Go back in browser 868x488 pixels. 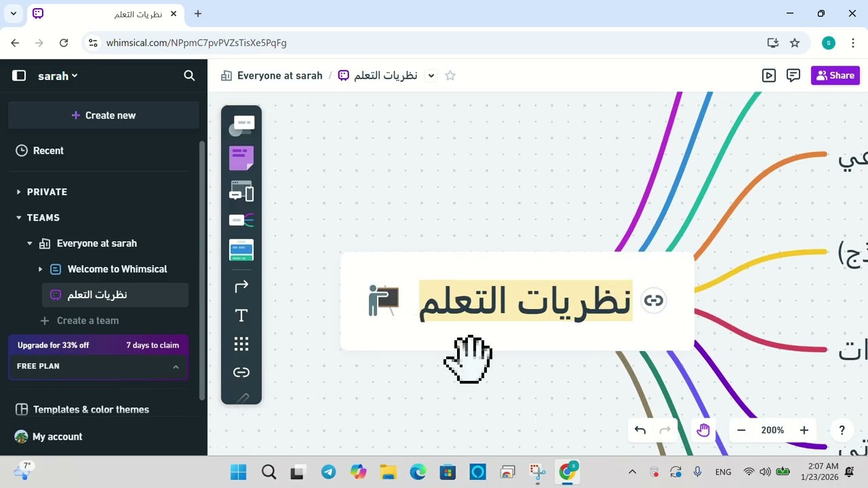16,43
